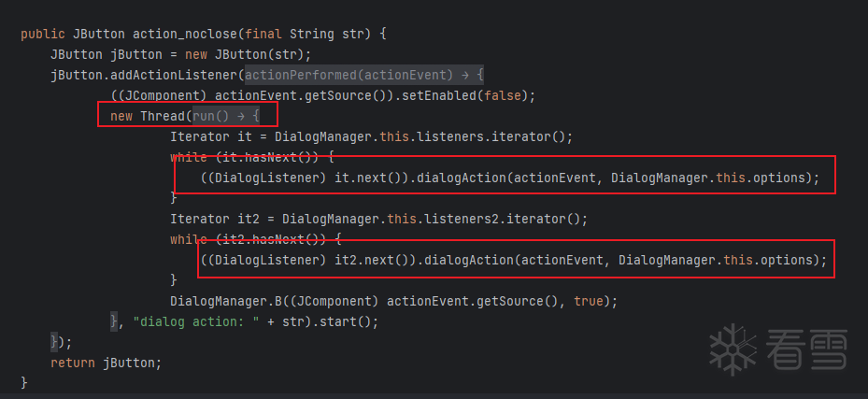Place cursor on addActionListener call
The width and height of the screenshot is (868, 399).
(174, 75)
